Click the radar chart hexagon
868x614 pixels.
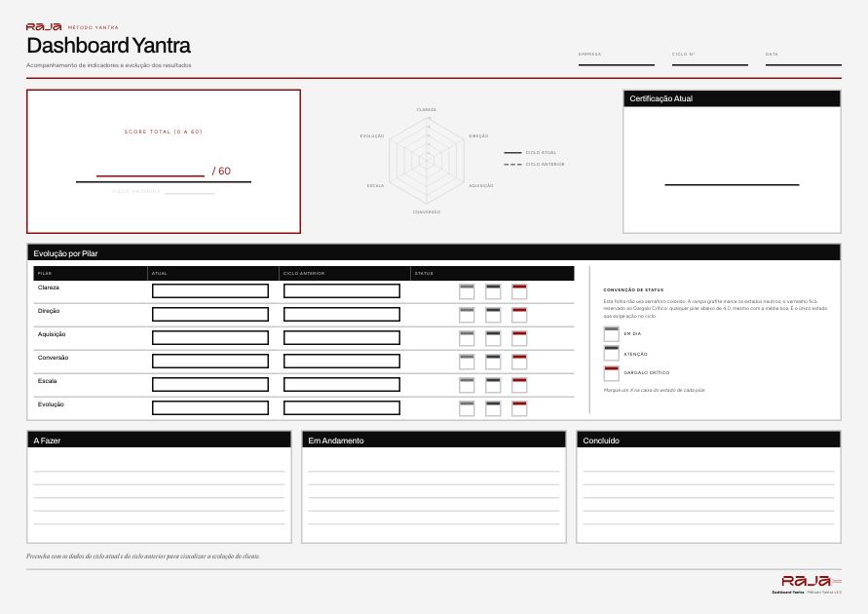click(x=427, y=160)
